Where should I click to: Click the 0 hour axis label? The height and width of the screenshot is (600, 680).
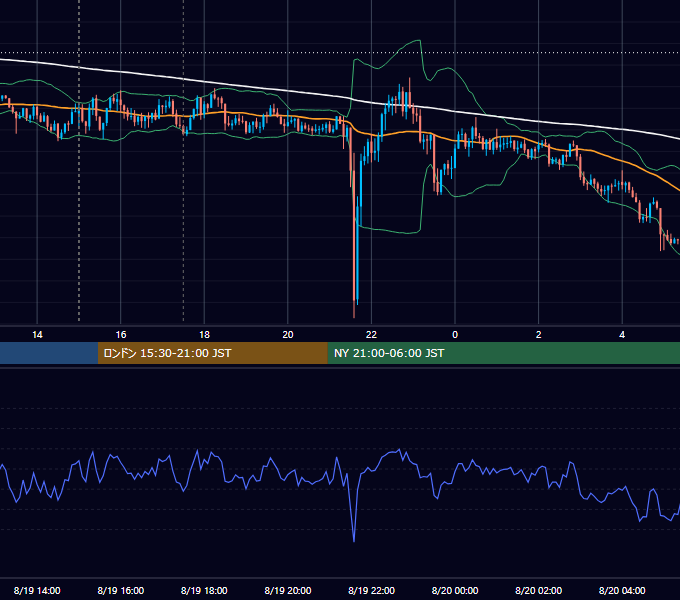[455, 335]
